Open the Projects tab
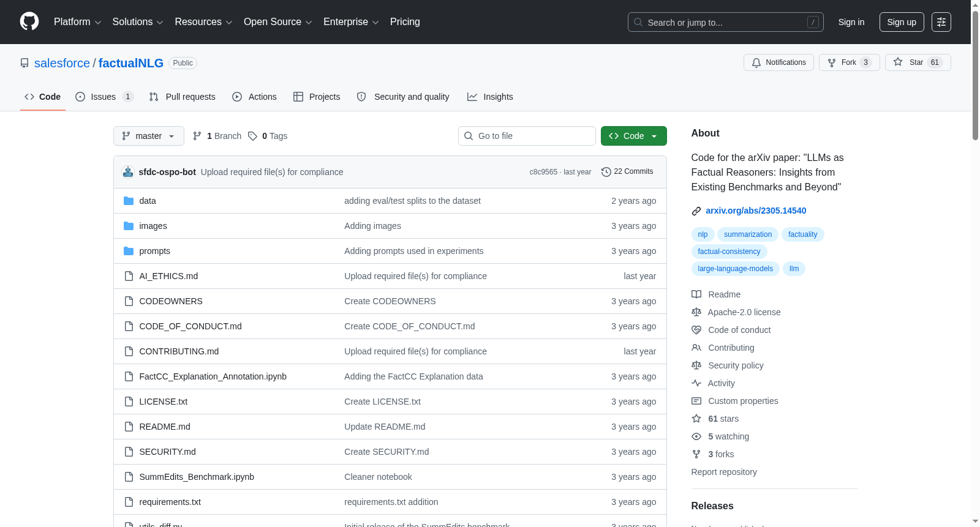980x527 pixels. pyautogui.click(x=317, y=97)
